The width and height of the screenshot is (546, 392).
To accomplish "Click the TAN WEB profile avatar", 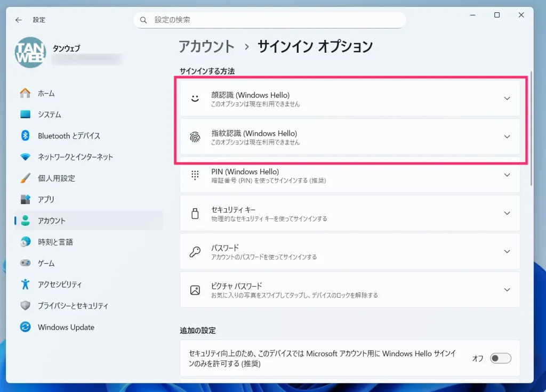I will coord(30,53).
